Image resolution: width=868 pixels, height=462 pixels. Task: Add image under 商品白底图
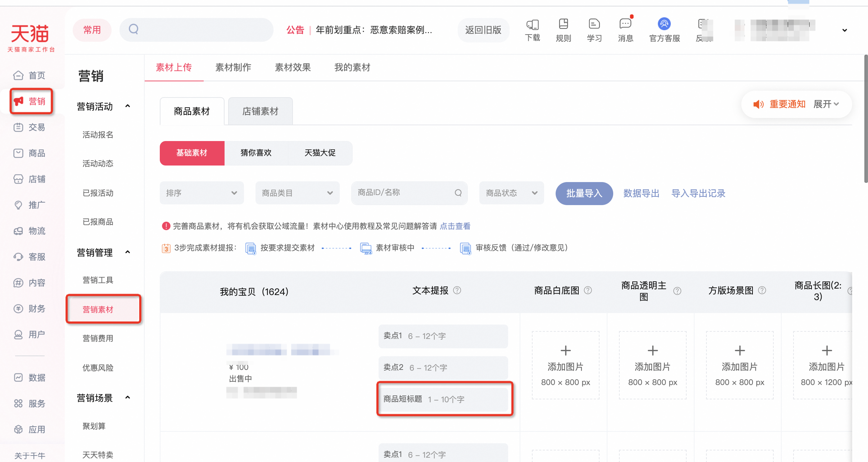pos(565,365)
